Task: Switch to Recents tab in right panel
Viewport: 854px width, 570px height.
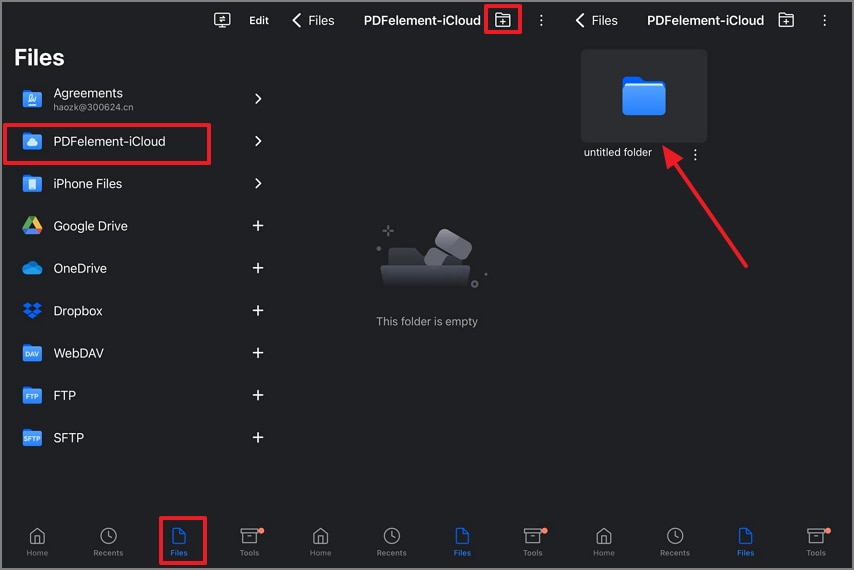Action: click(675, 542)
